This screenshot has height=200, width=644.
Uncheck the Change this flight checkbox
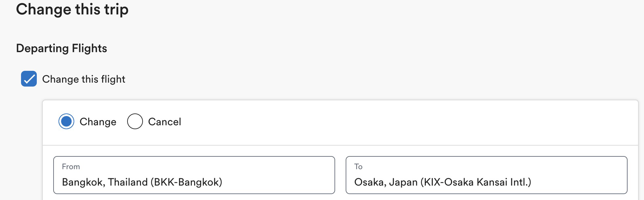click(x=29, y=79)
